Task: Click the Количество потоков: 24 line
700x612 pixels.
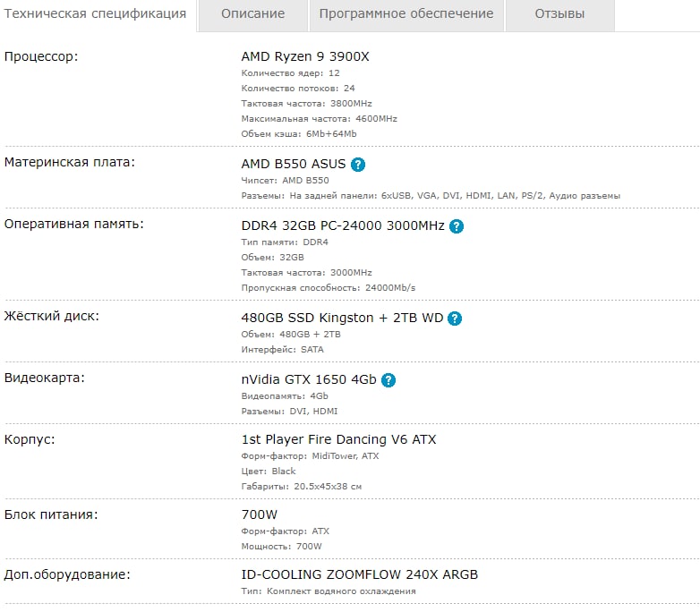Action: coord(298,89)
